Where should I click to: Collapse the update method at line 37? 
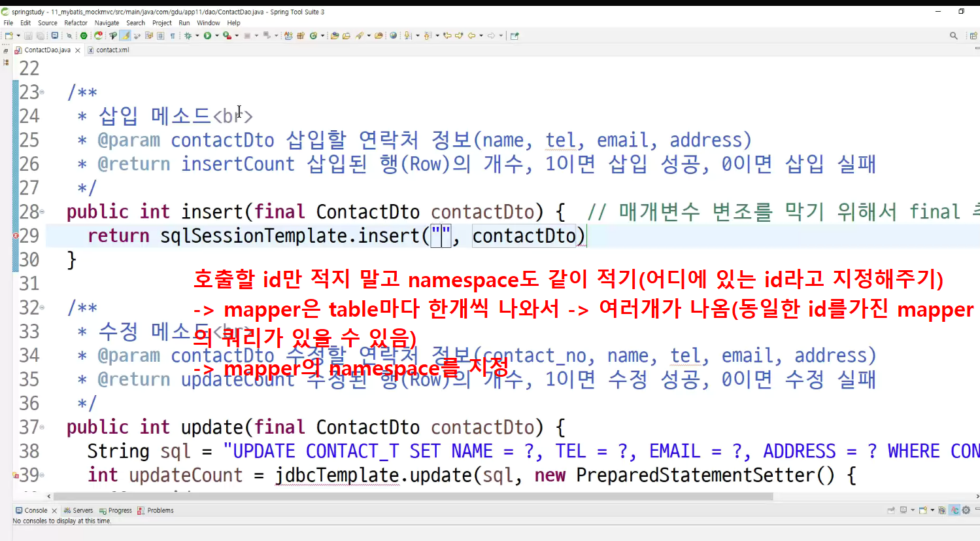[x=42, y=427]
